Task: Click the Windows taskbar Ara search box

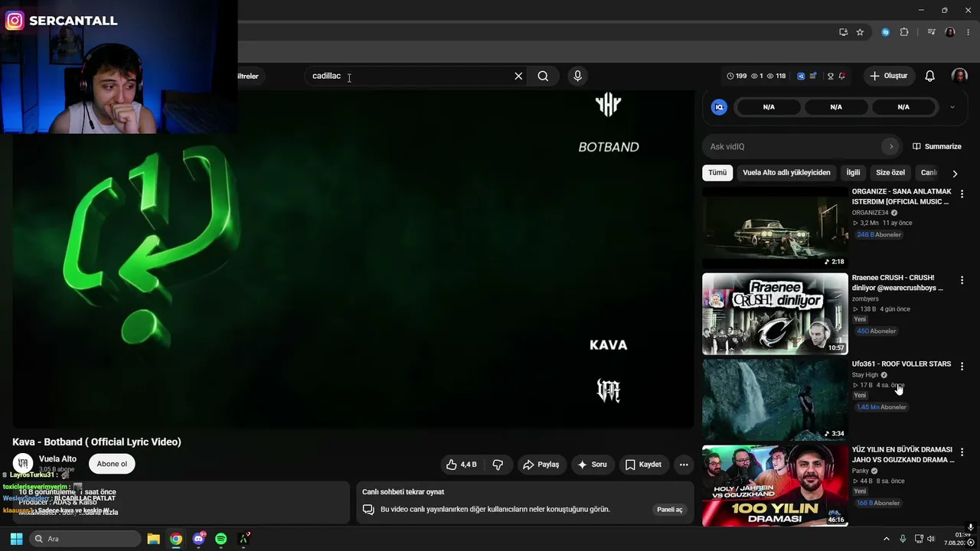Action: (x=85, y=539)
